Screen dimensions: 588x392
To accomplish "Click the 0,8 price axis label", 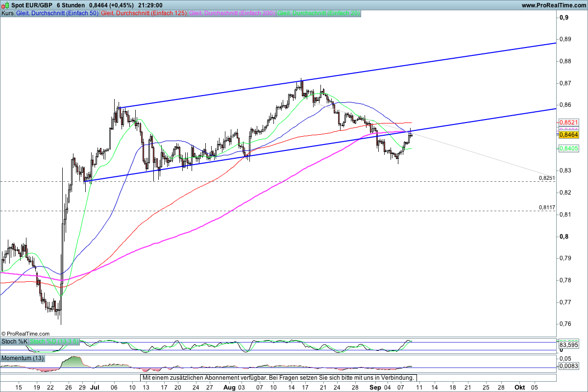I will pos(564,237).
